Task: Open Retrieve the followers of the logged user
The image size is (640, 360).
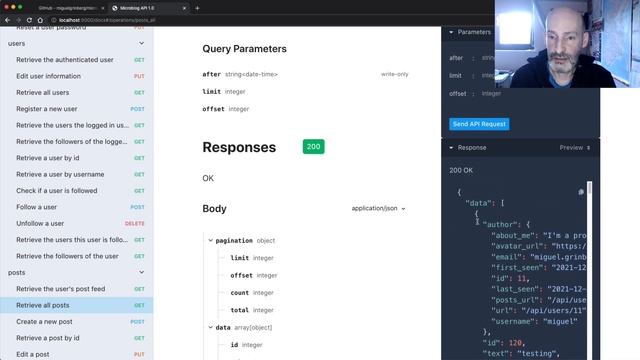Action: coord(77,142)
